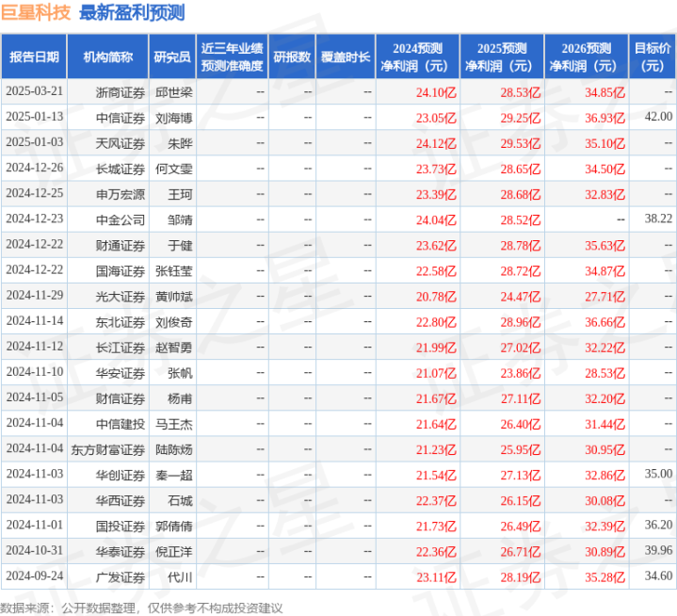Click 23.86亿 in the 华安证券 row
The height and width of the screenshot is (616, 677).
521,373
